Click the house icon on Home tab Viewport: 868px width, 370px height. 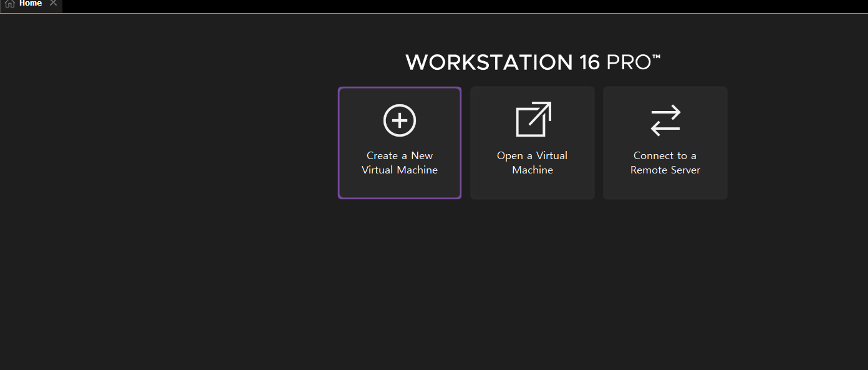[x=10, y=4]
